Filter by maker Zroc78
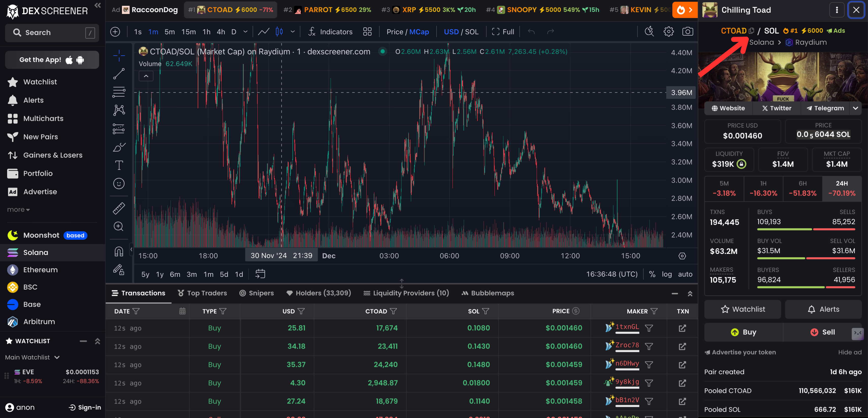 649,346
